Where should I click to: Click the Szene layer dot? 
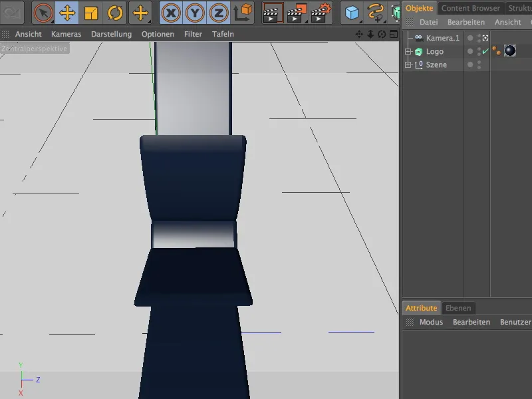[x=470, y=65]
